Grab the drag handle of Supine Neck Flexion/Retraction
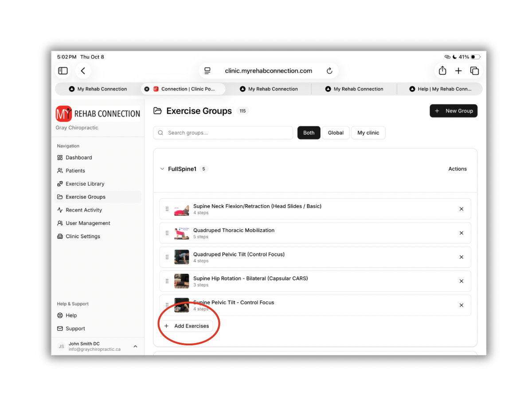 coord(167,209)
